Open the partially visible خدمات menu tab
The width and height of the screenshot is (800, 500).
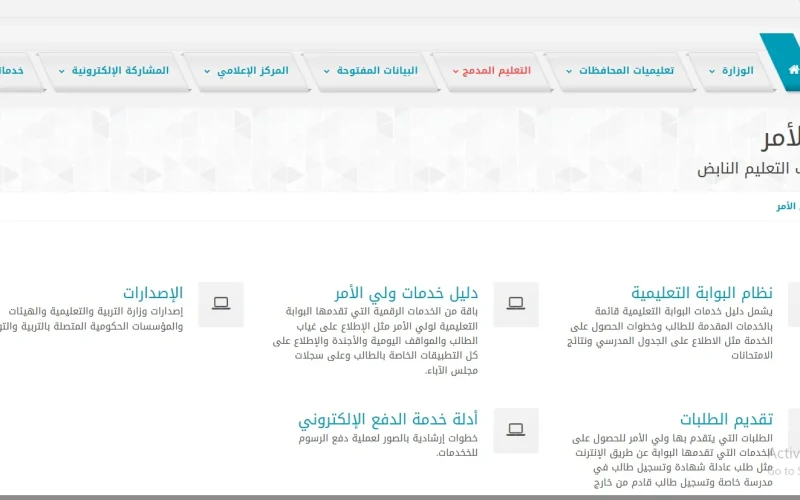click(10, 71)
